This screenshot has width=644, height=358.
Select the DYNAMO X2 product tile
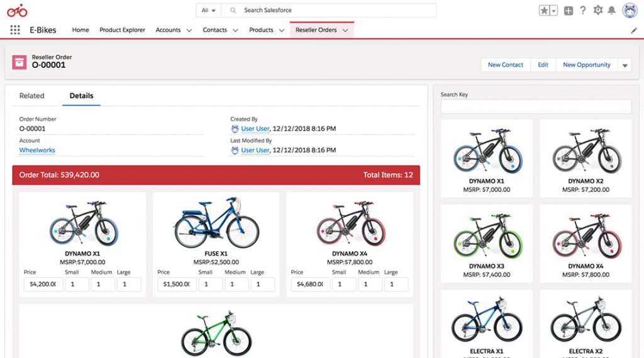[x=586, y=159]
